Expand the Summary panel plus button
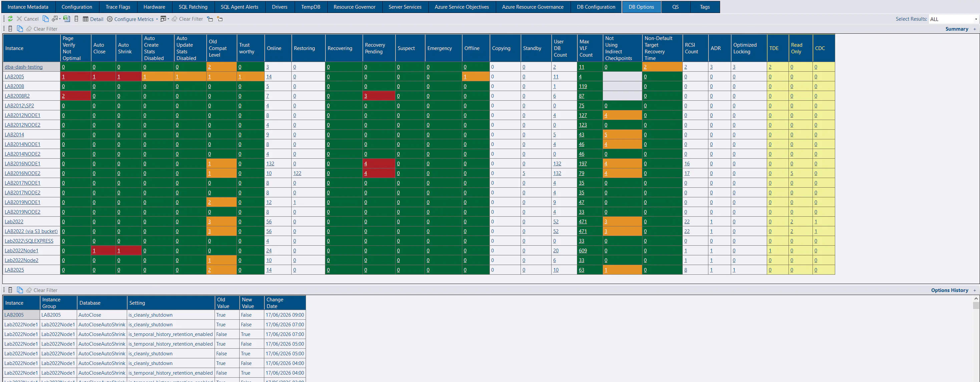 [x=974, y=29]
